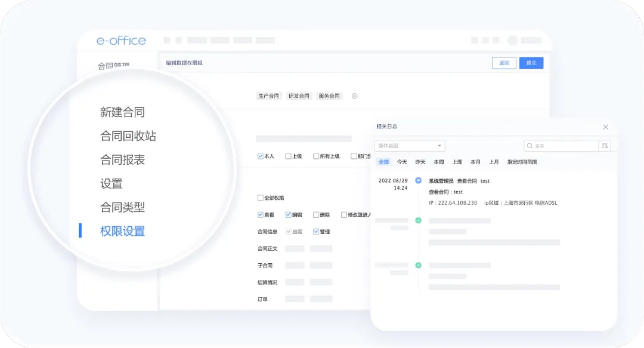Select the 本周 log tab
644x348 pixels.
click(438, 162)
